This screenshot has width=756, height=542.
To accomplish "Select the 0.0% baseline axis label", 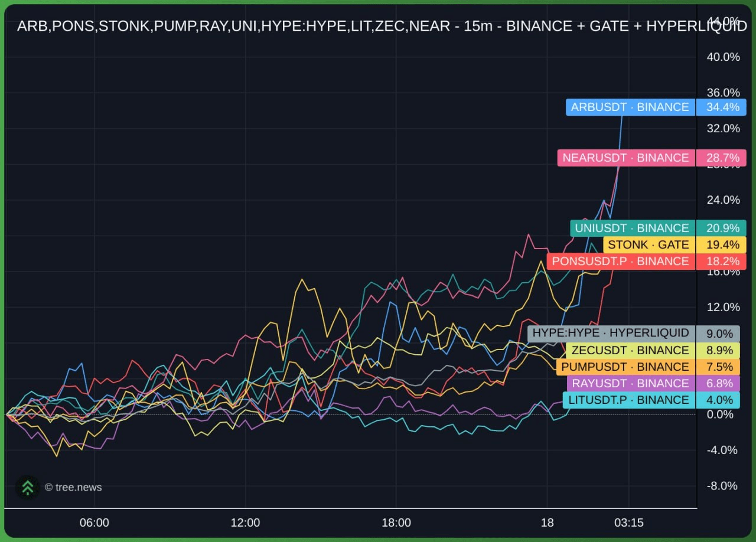I will coord(720,414).
